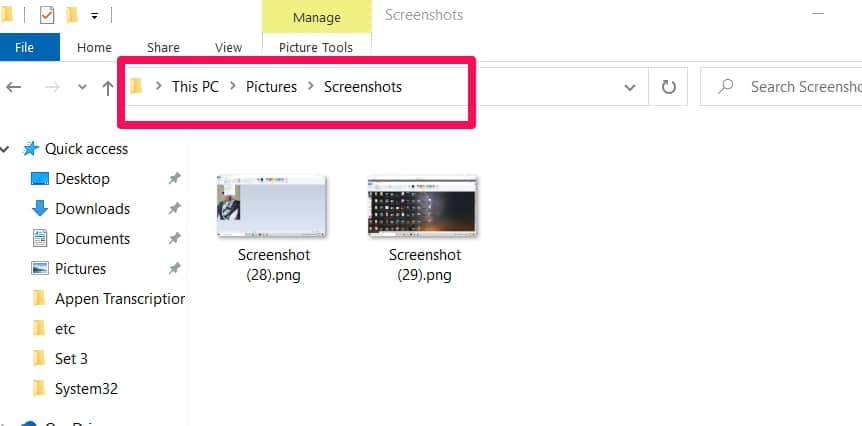Open the System32 folder
The width and height of the screenshot is (862, 426).
tap(86, 389)
